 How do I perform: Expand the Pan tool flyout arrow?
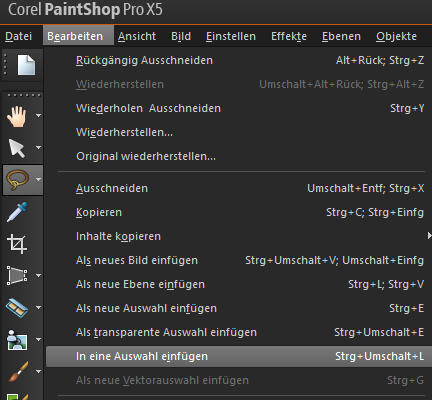[x=39, y=116]
